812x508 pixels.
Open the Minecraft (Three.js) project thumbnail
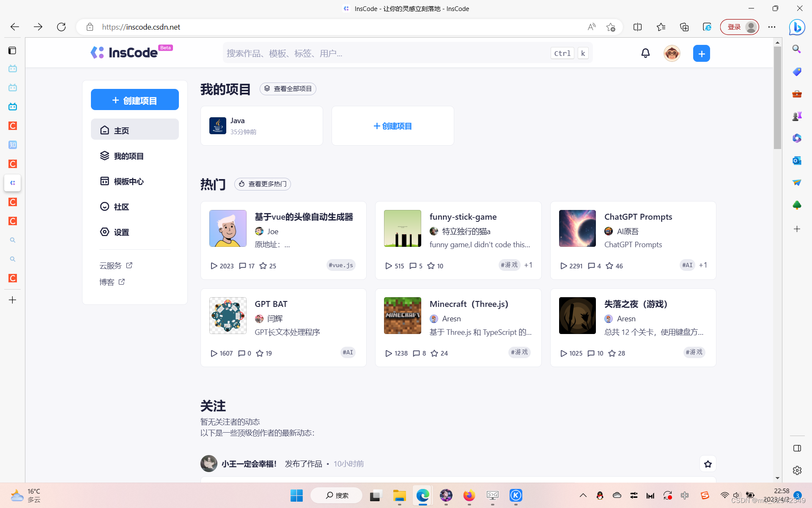(x=402, y=316)
